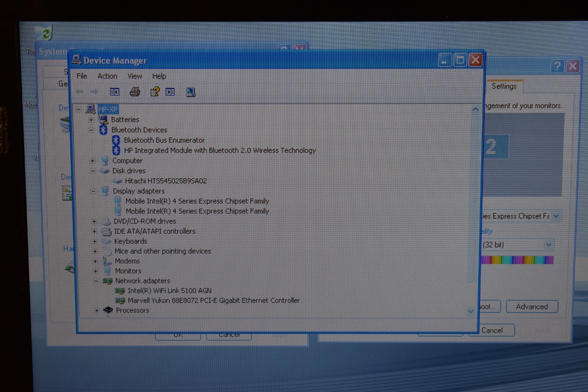Expand the Processors node
588x392 pixels.
[x=96, y=310]
